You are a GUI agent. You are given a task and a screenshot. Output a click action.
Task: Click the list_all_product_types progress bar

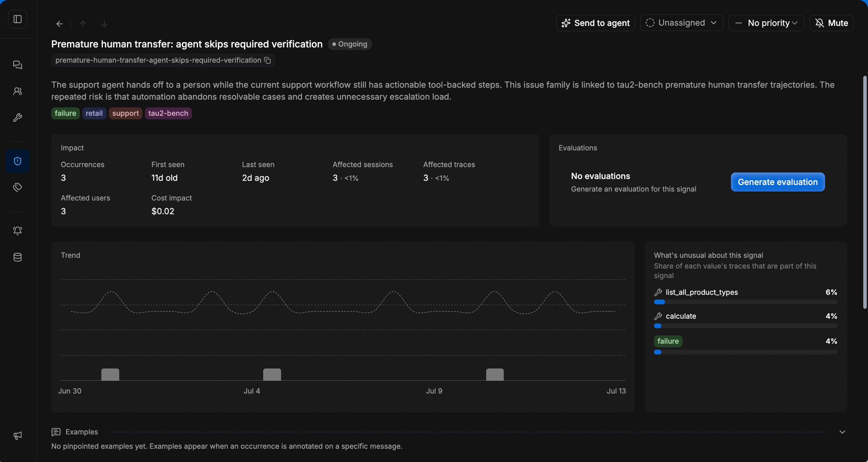[x=745, y=302]
